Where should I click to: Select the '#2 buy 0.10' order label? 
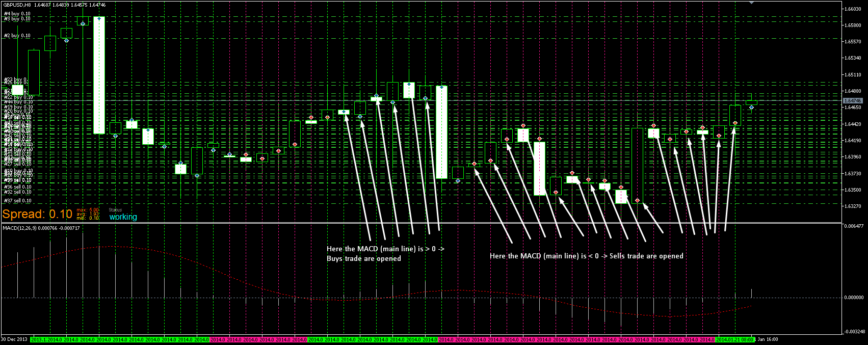[x=17, y=36]
